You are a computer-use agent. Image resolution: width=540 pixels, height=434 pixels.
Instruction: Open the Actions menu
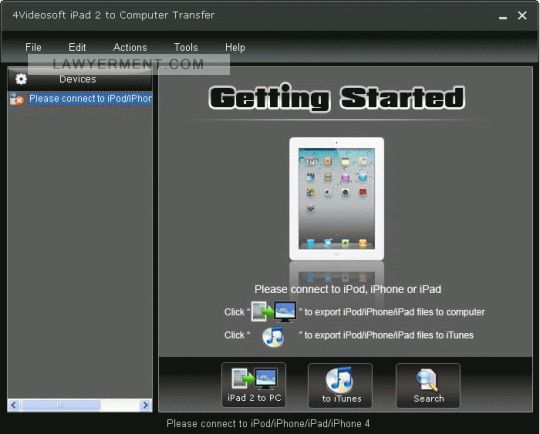[130, 47]
